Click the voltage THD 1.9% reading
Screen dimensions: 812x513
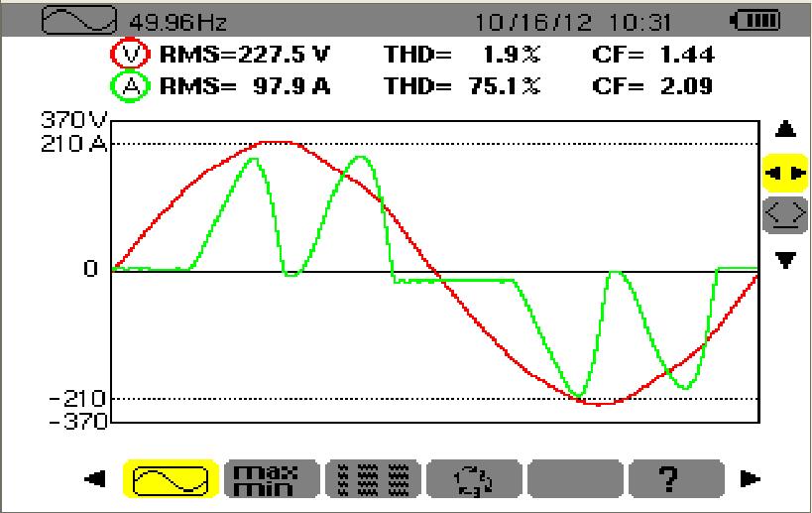(462, 54)
